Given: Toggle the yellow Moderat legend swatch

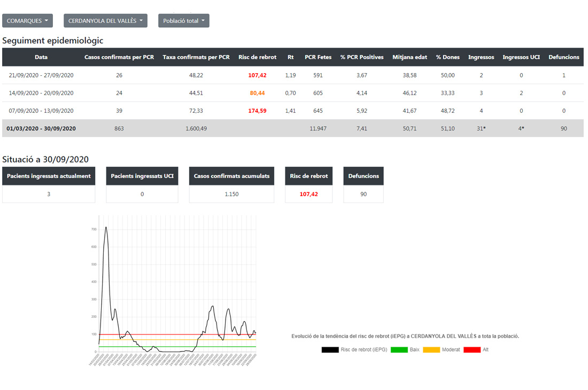Looking at the screenshot, I should pyautogui.click(x=431, y=350).
